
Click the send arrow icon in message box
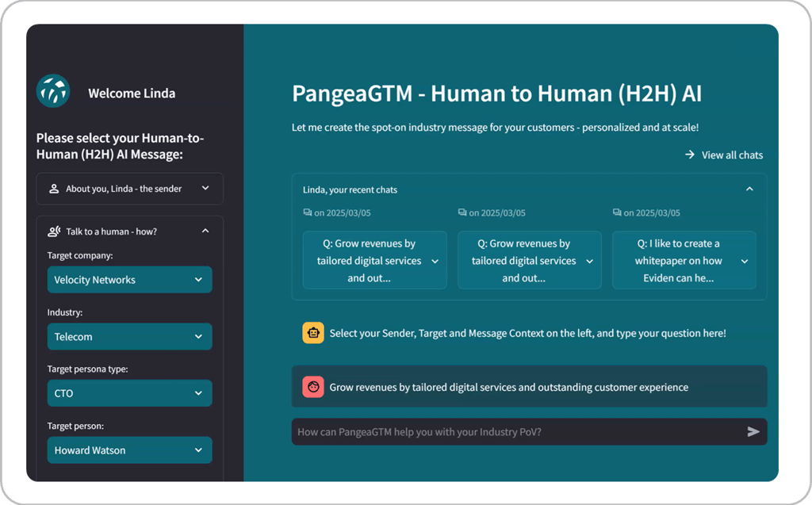[753, 431]
